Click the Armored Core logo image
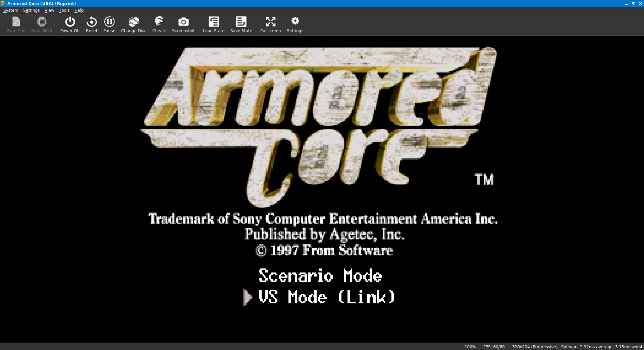The width and height of the screenshot is (644, 350). coord(319,127)
